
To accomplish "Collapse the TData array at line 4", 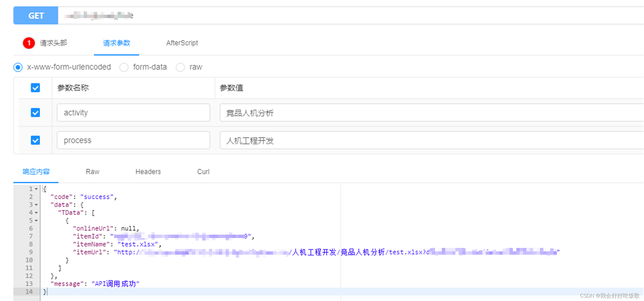I will 36,212.
